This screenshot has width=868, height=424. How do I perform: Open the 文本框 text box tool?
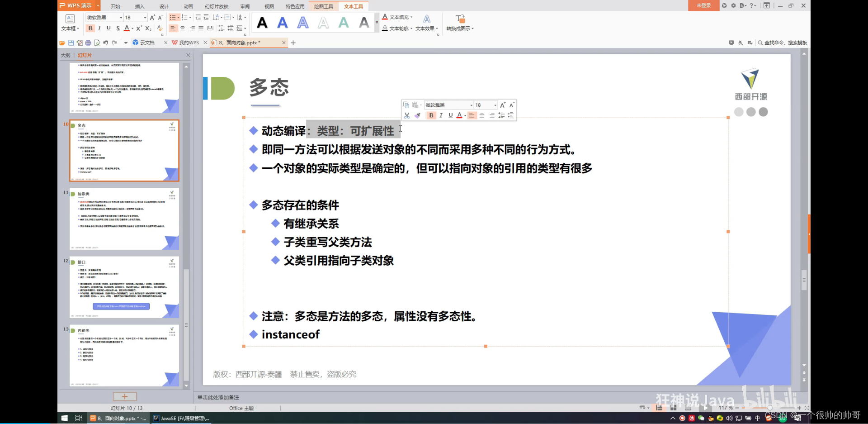70,23
